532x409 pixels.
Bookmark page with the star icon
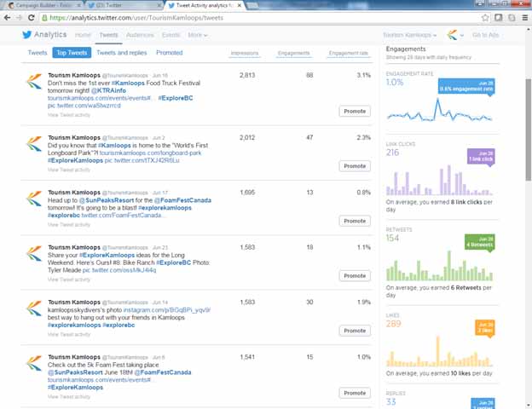point(485,18)
